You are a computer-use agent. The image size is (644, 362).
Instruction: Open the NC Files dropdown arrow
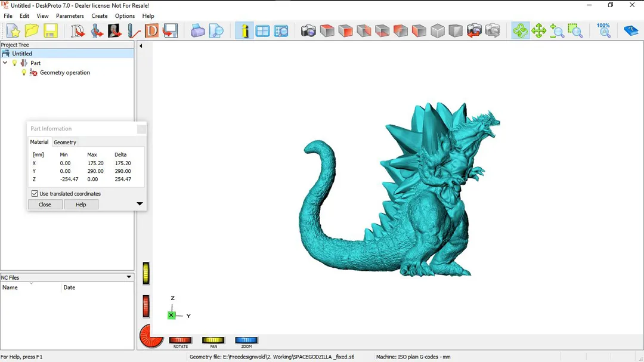129,277
